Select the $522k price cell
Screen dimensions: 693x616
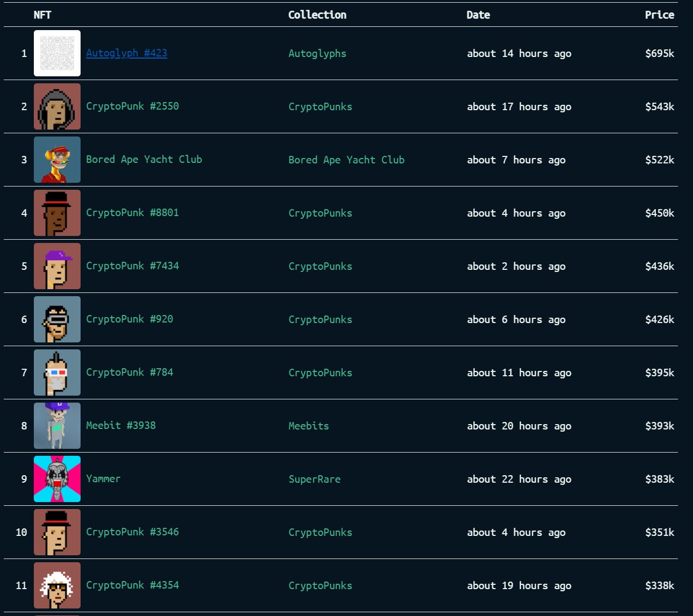pos(660,160)
